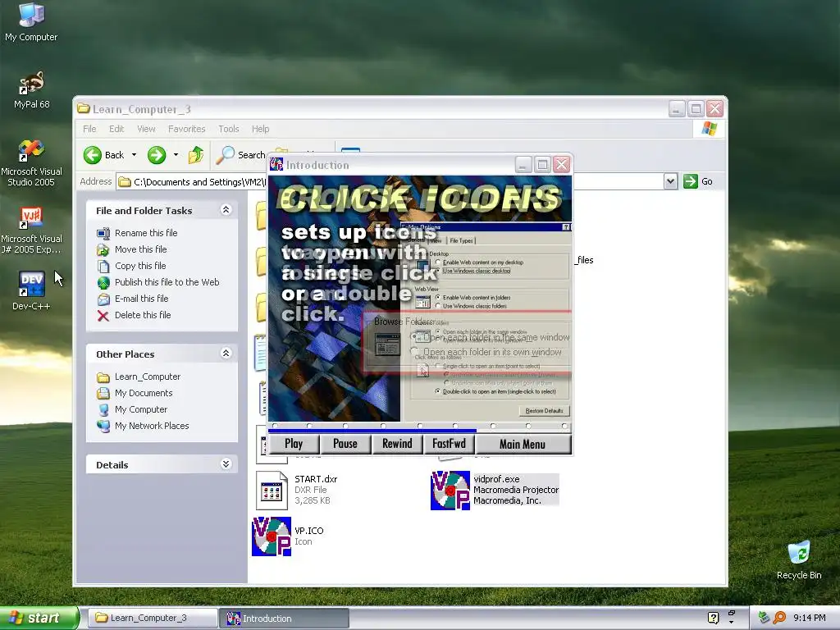Screen dimensions: 840x630
Task: Select the vidprof.exe Macromedia Projector icon
Action: 450,491
